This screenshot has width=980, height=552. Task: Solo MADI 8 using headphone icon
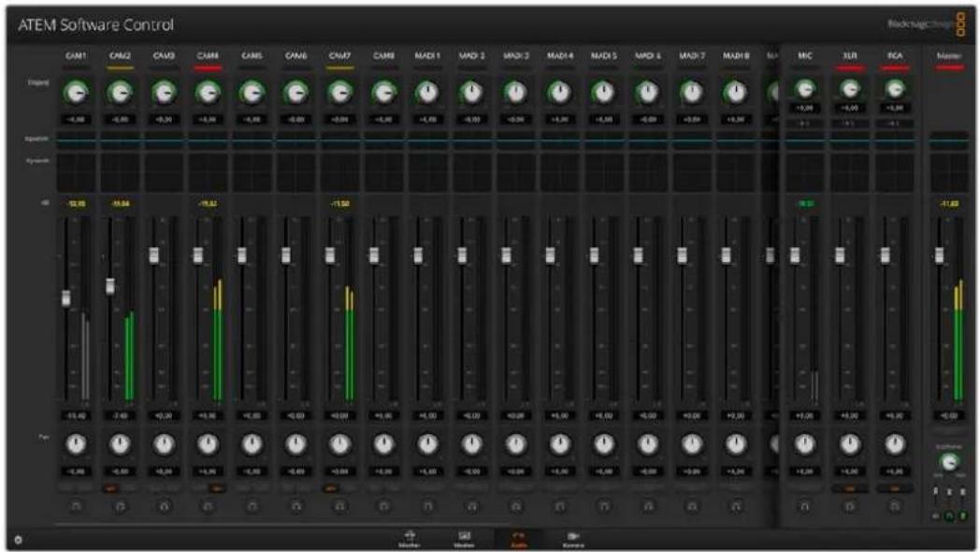pos(736,506)
